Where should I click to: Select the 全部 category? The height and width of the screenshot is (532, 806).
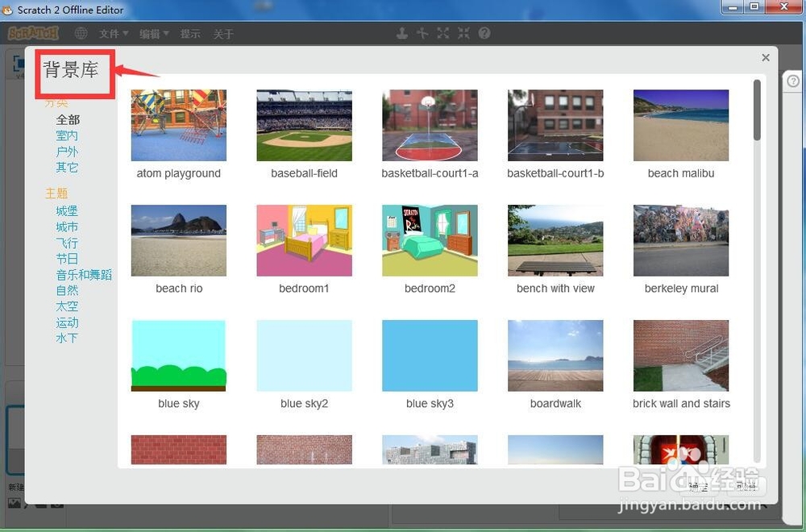(68, 120)
